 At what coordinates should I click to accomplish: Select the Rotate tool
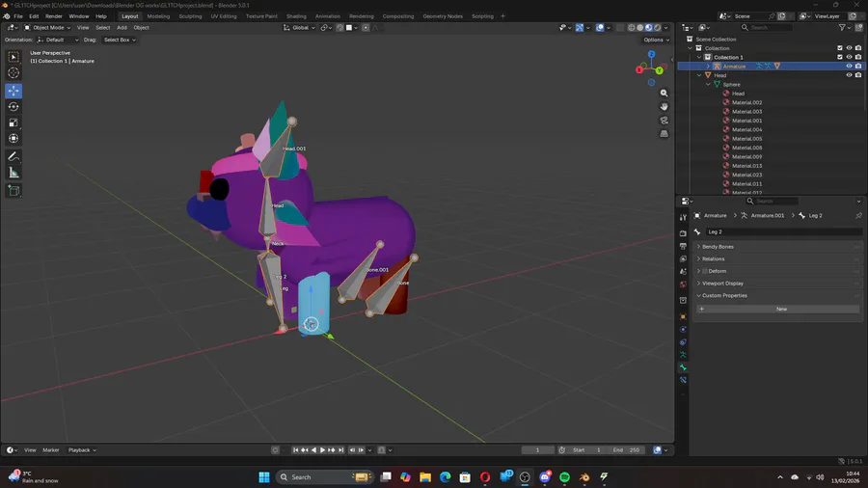point(14,107)
